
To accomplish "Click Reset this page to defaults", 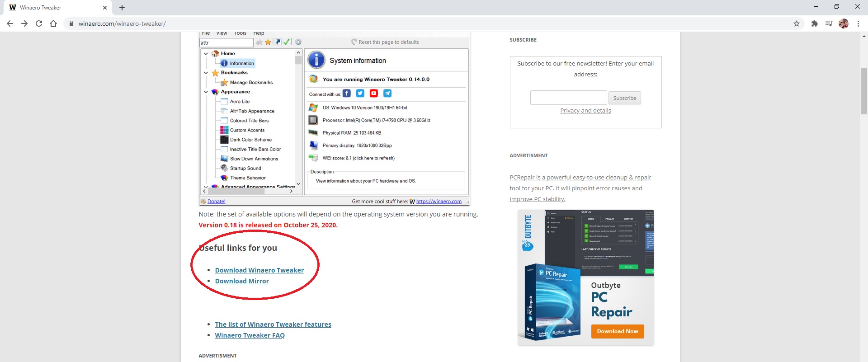I will click(x=385, y=42).
